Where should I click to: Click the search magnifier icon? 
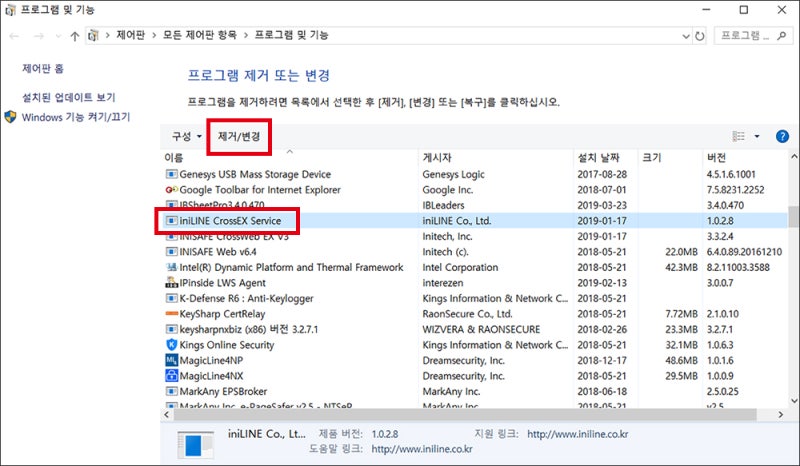point(781,35)
